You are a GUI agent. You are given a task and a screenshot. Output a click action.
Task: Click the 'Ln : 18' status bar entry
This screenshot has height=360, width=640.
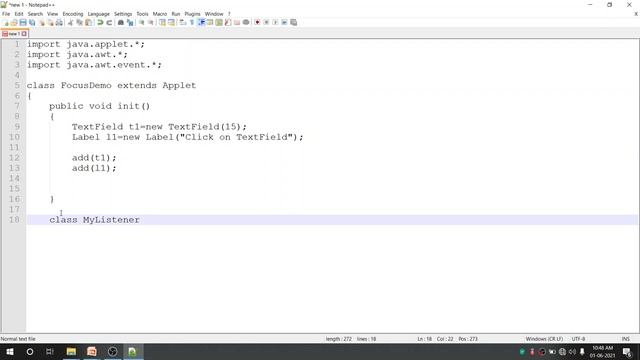point(424,339)
